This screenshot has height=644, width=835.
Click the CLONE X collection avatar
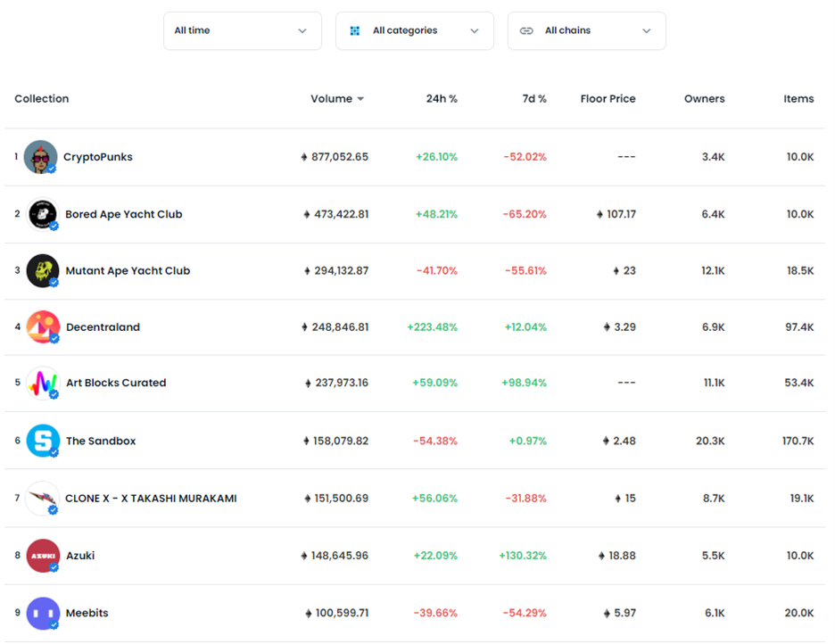coord(43,499)
